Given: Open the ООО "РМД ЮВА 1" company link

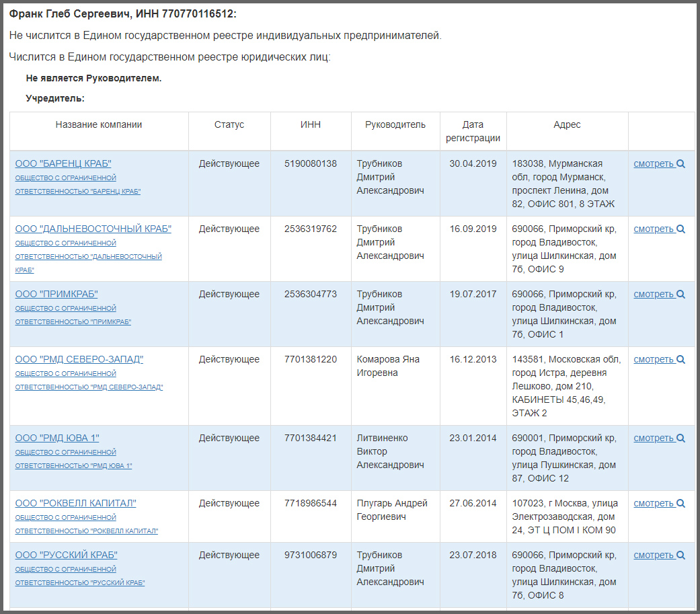Looking at the screenshot, I should tap(57, 438).
